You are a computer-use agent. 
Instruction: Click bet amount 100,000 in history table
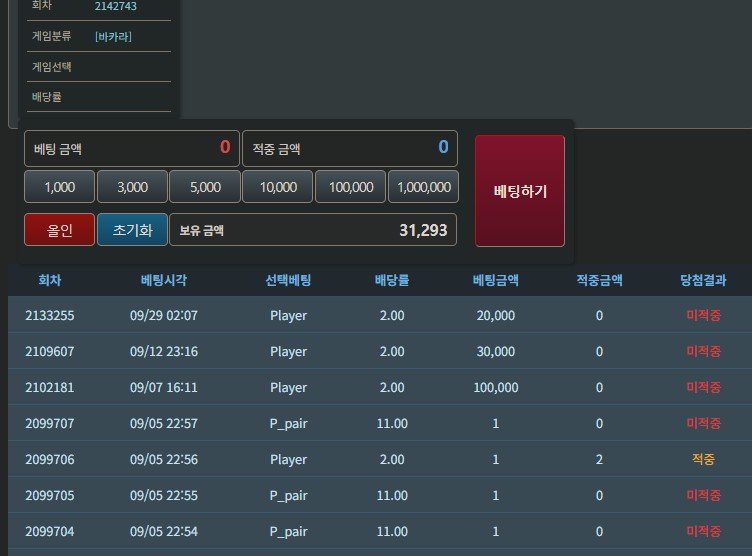pyautogui.click(x=495, y=387)
